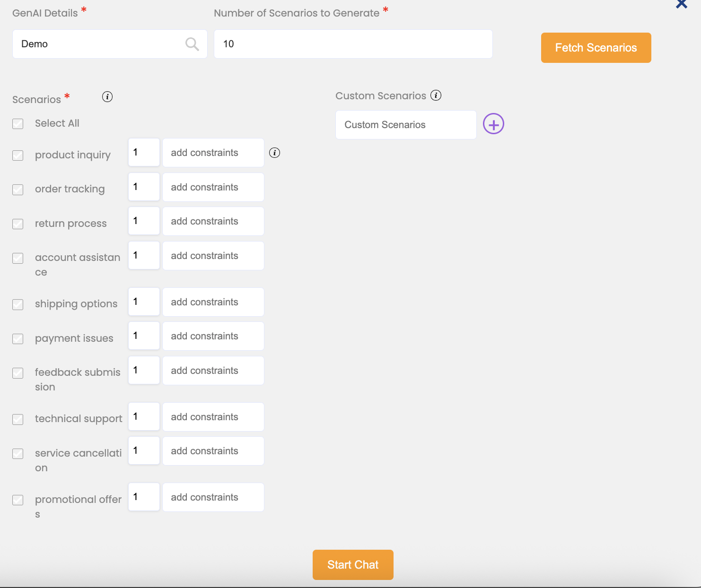Viewport: 701px width, 588px height.
Task: Focus the Custom Scenarios text field
Action: pyautogui.click(x=405, y=125)
